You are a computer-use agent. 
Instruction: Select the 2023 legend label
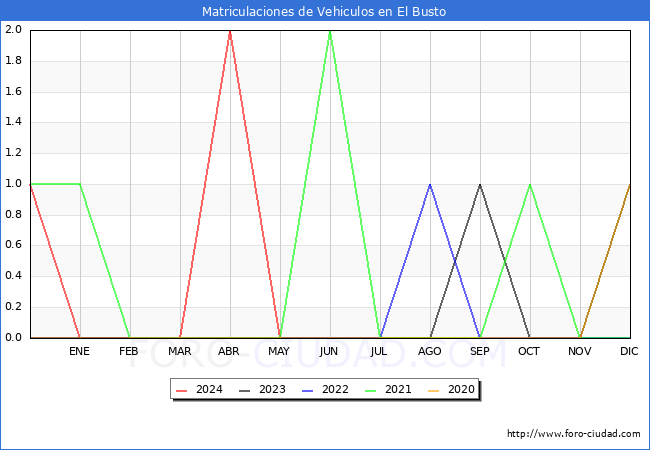point(272,390)
